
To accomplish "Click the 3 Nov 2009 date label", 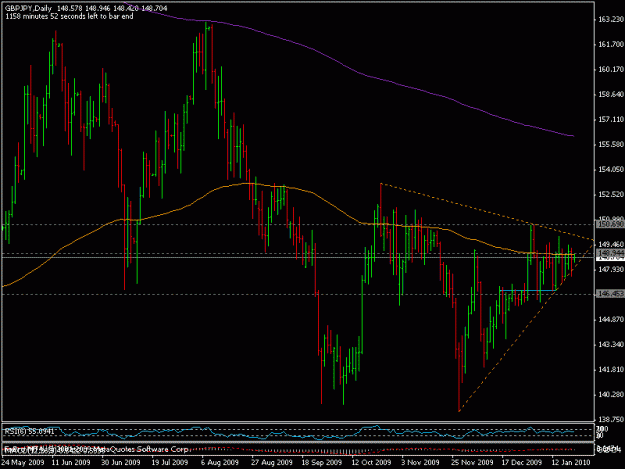I will 421,463.
